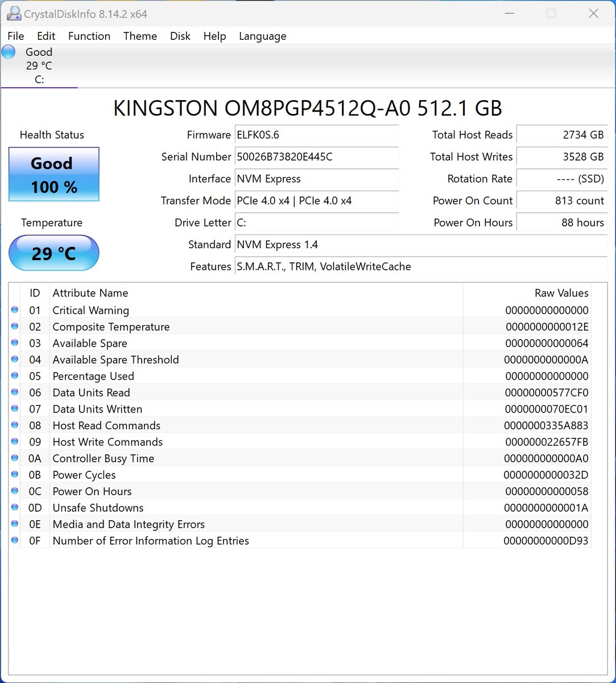This screenshot has height=683, width=616.
Task: Click the disk title KINGSTON OM8PGP4512Q-A0 512.1 GB
Action: pos(308,108)
